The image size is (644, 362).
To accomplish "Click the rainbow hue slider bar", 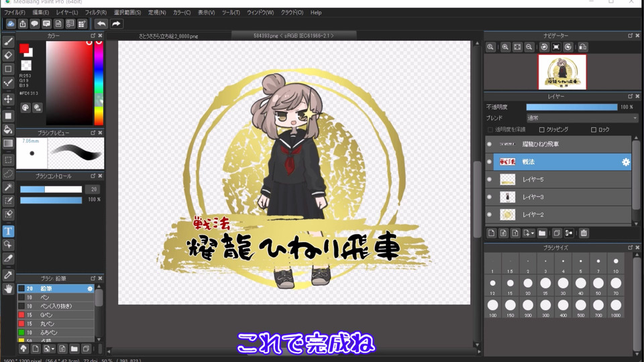I will (99, 83).
